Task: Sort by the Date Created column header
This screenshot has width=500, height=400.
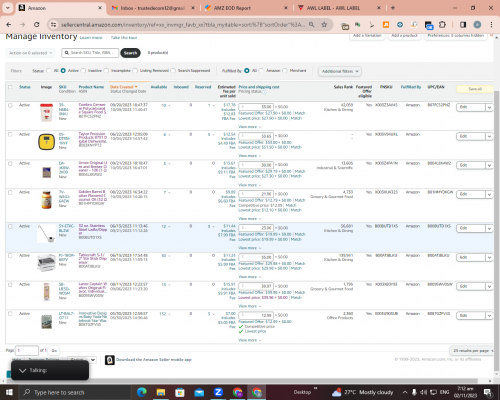Action: tap(123, 87)
